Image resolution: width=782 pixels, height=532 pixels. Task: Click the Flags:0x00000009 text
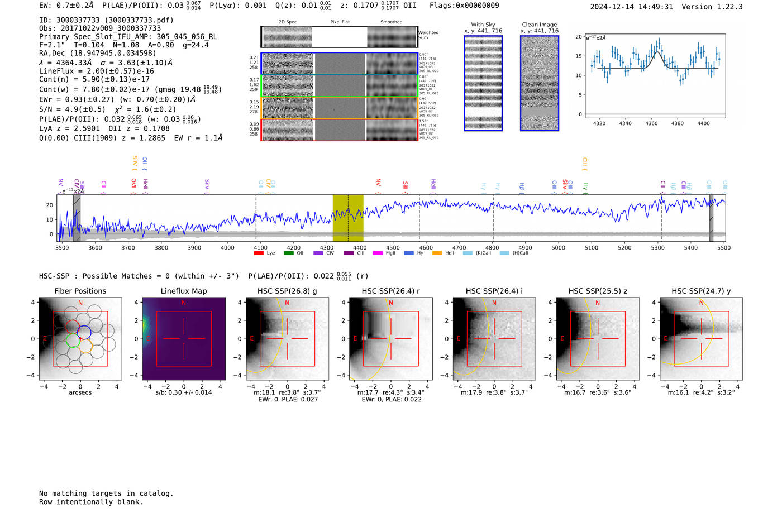point(464,6)
